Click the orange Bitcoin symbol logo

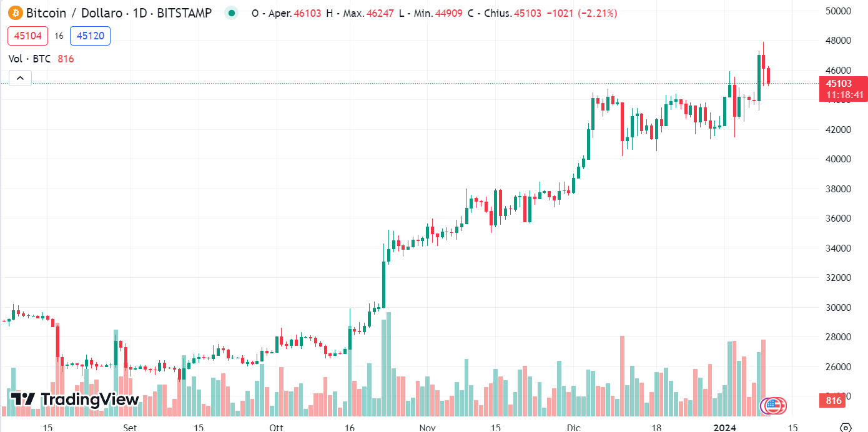[x=15, y=12]
